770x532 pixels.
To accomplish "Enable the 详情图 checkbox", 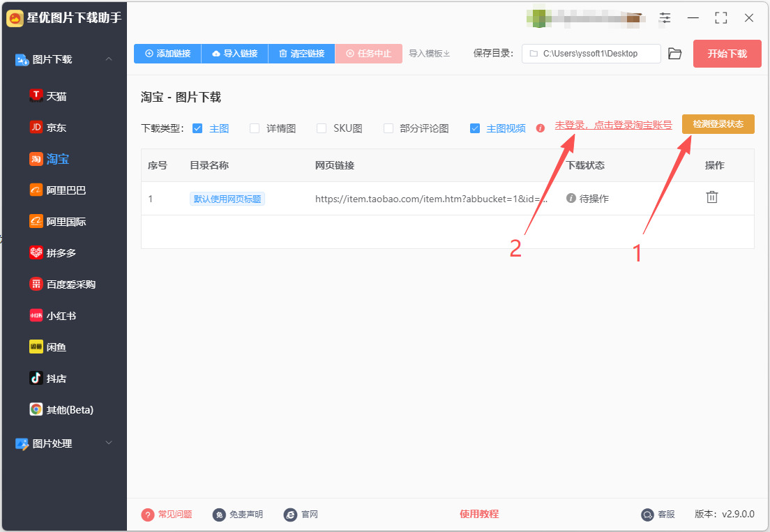I will point(255,128).
